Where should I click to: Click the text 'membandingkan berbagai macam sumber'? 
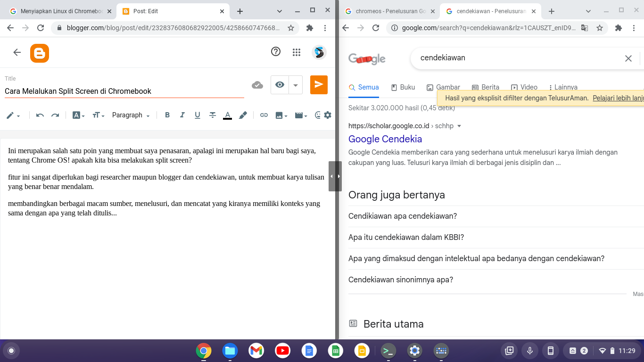click(70, 204)
